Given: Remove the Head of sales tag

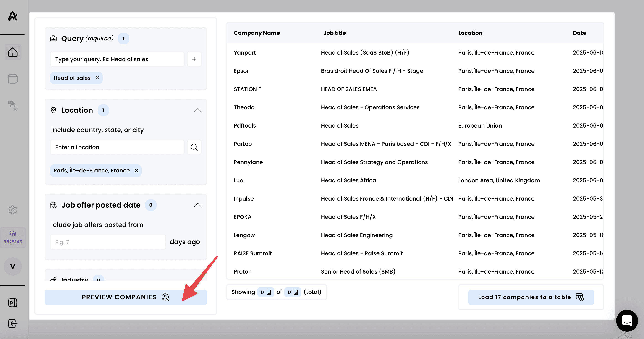Looking at the screenshot, I should pyautogui.click(x=97, y=78).
